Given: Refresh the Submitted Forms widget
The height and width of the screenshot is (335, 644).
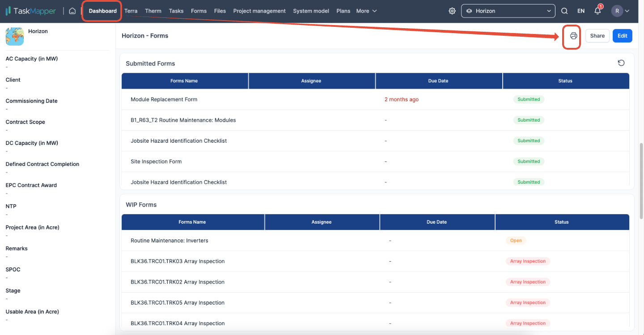Looking at the screenshot, I should click(x=621, y=63).
